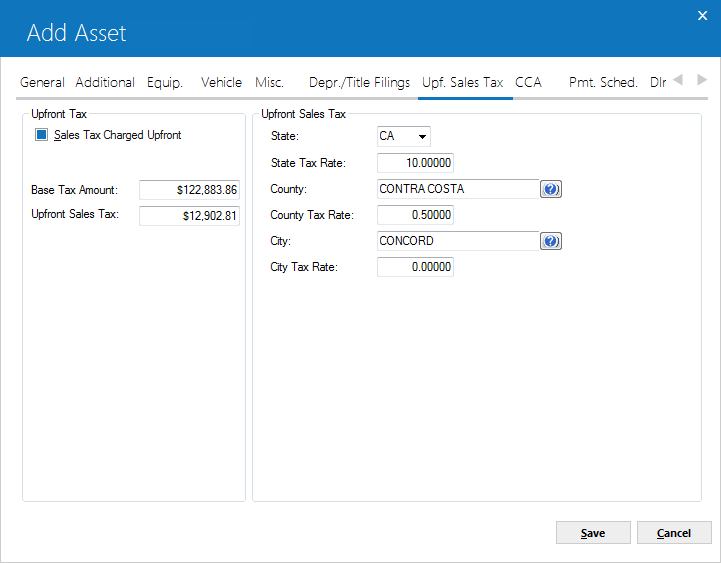Click the County Tax Rate: label
Viewport: 721px width, 563px height.
pyautogui.click(x=312, y=215)
